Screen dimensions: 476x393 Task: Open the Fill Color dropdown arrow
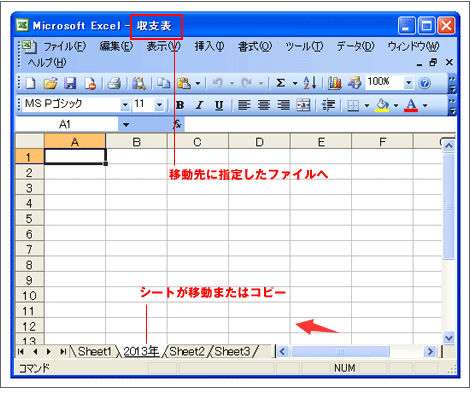click(x=396, y=106)
